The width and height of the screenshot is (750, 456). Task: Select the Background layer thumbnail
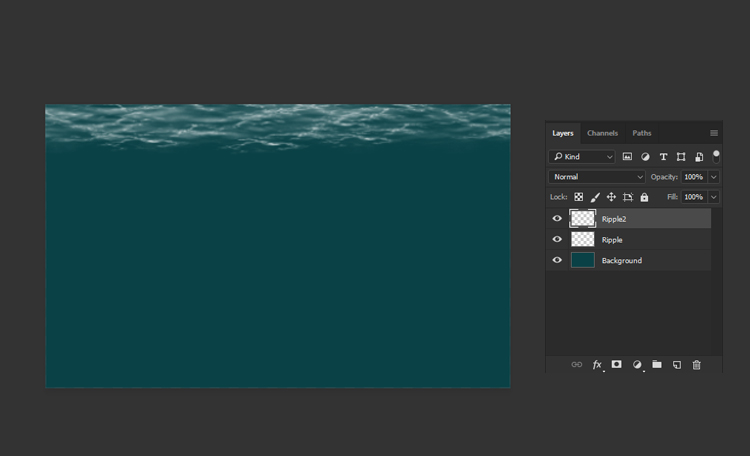point(583,260)
